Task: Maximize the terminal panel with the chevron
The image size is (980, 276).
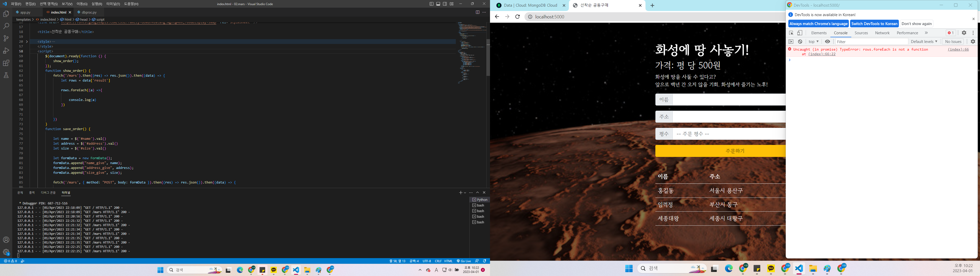Action: [477, 192]
